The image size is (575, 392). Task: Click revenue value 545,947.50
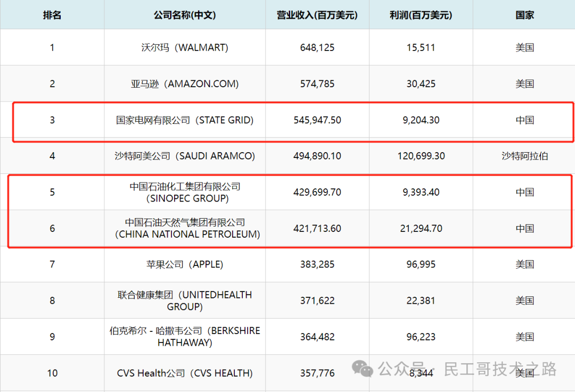pyautogui.click(x=317, y=120)
